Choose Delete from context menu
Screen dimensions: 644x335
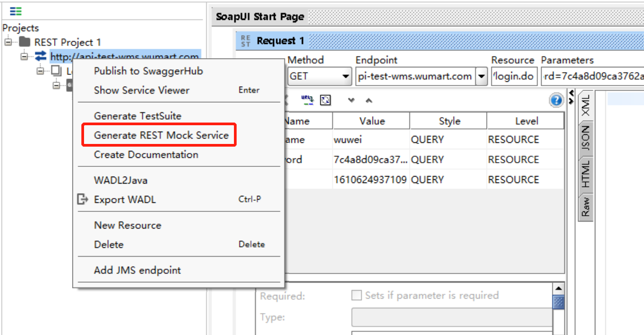109,245
